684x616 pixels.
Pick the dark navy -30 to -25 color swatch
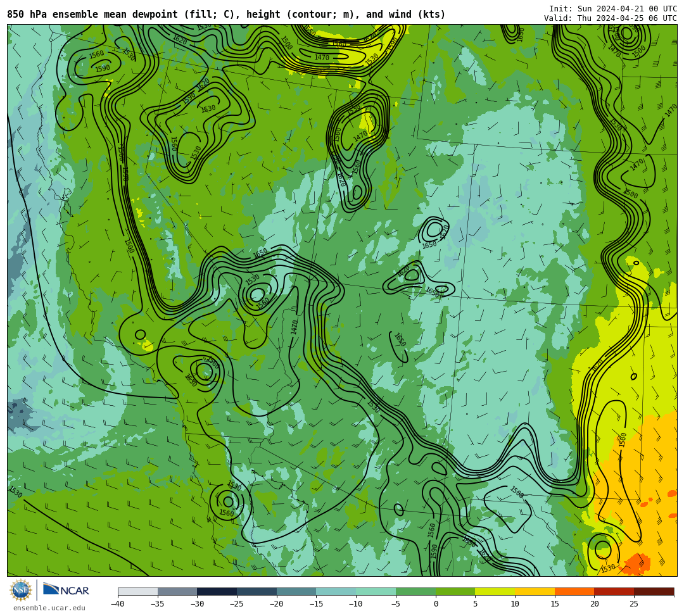coord(217,591)
